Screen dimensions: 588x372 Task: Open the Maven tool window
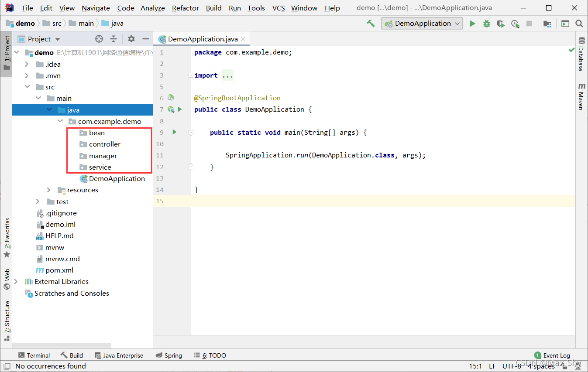tap(581, 96)
